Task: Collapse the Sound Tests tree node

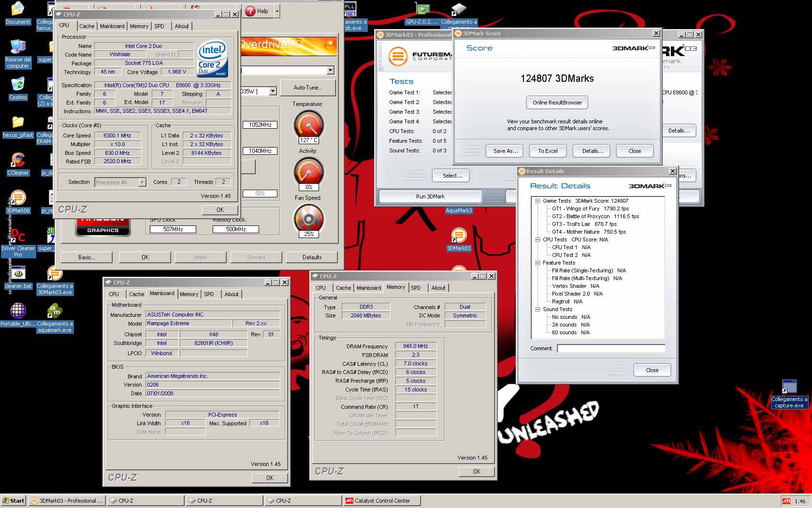Action: (x=537, y=309)
